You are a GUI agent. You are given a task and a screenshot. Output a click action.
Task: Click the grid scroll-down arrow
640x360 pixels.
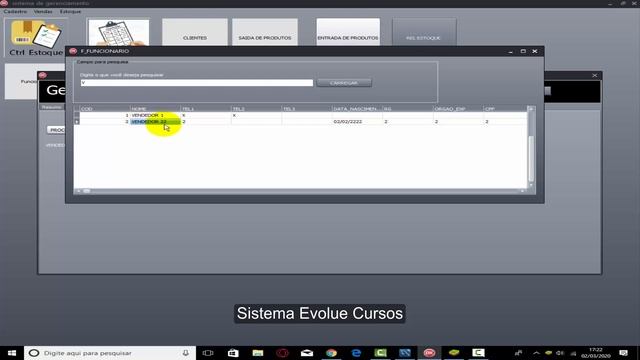click(x=531, y=185)
